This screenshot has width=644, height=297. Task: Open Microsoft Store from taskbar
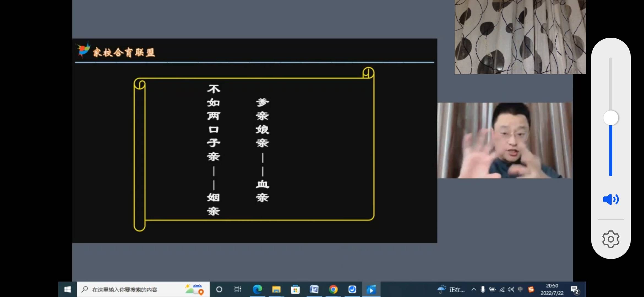pos(295,289)
